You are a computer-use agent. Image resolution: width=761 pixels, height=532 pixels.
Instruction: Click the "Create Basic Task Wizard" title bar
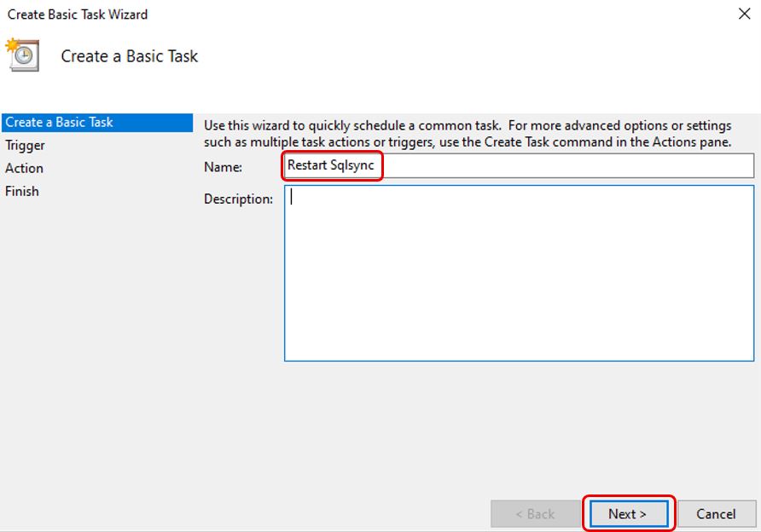click(x=78, y=14)
